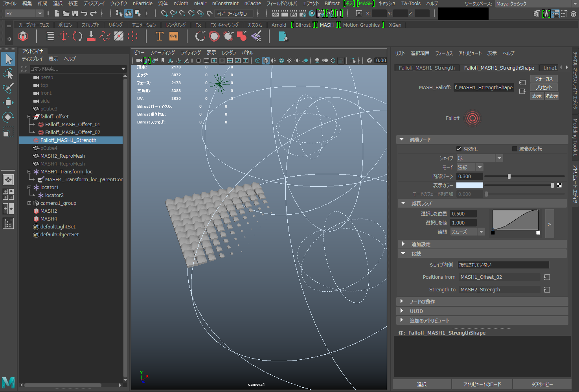Expand the ノードの動作 section
The image size is (579, 392).
point(402,302)
